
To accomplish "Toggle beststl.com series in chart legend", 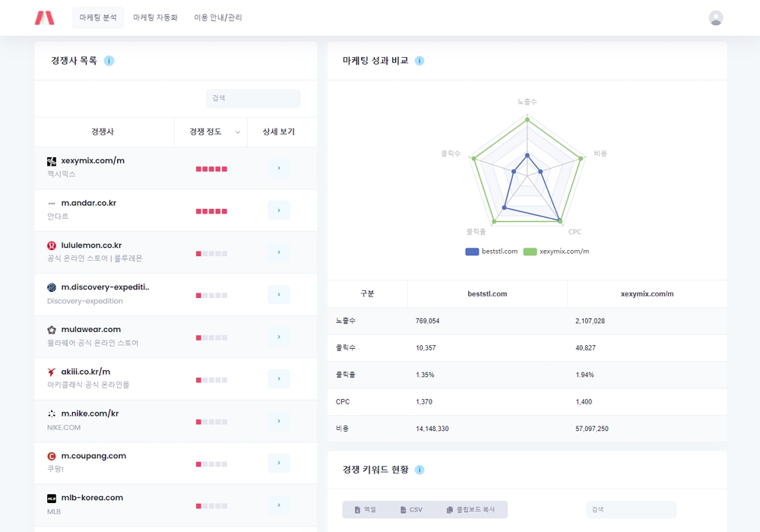I will click(491, 252).
